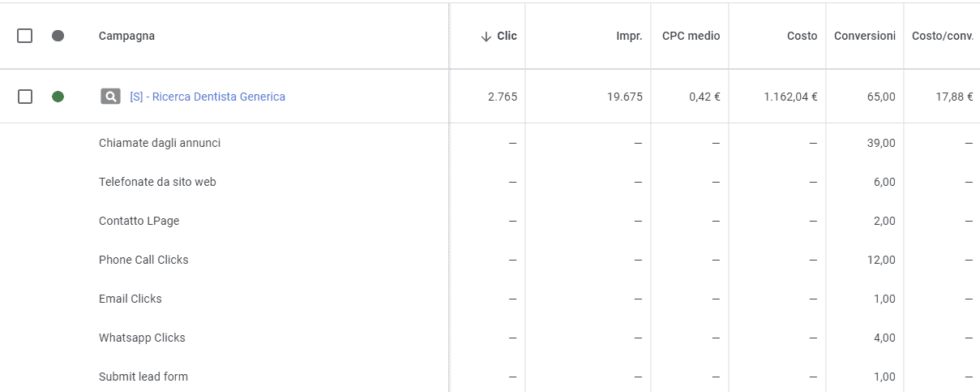The height and width of the screenshot is (392, 980).
Task: Select the Chiamate dagli annunci row label
Action: coord(160,143)
